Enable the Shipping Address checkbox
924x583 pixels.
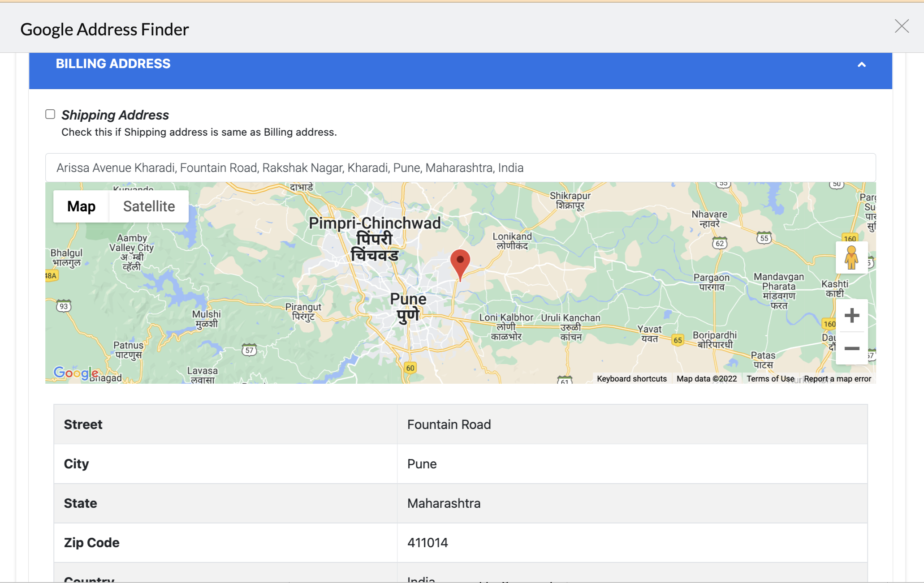click(50, 114)
